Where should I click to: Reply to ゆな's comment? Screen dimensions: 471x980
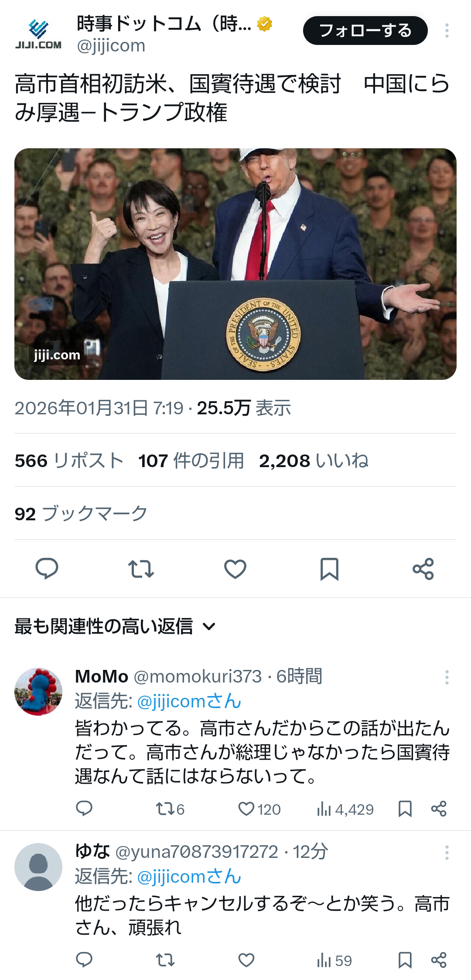point(84,960)
